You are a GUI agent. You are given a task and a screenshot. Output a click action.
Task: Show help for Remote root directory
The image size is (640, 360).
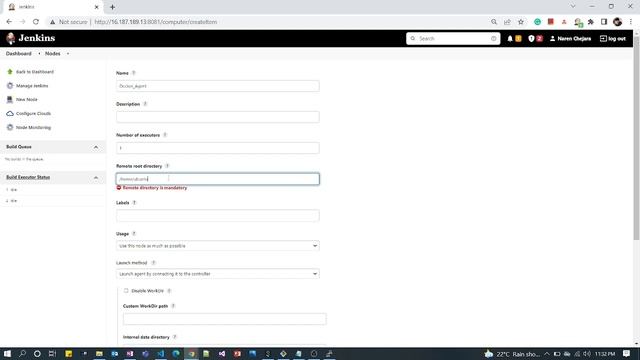click(x=167, y=166)
